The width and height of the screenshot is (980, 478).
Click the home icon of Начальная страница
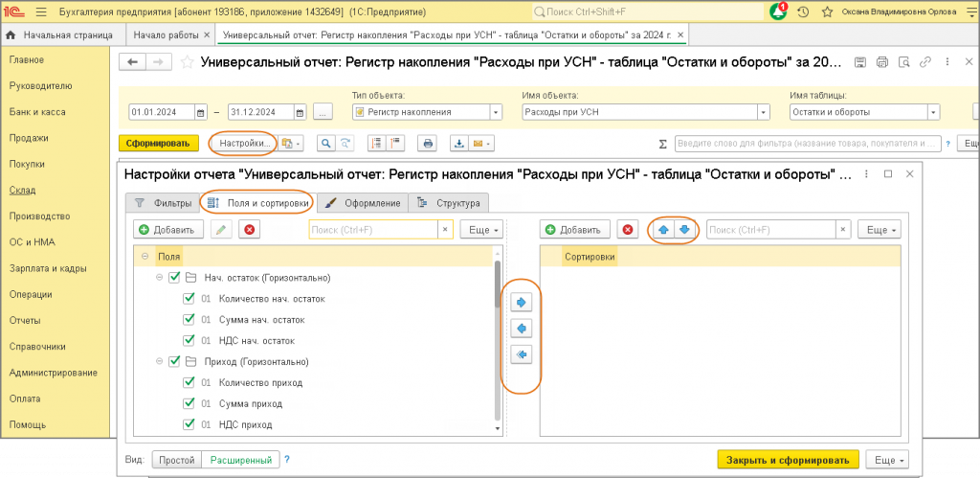(x=10, y=35)
